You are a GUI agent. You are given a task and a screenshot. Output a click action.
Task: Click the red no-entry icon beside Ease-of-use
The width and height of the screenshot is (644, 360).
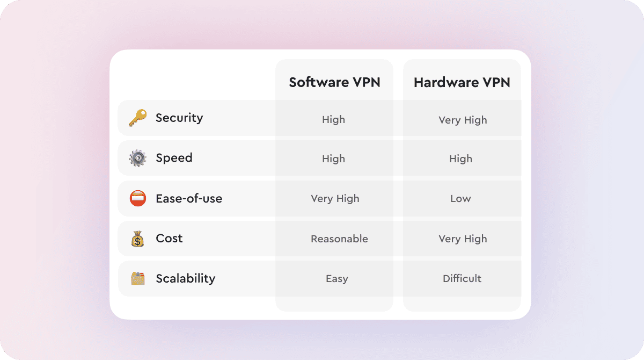tap(137, 198)
